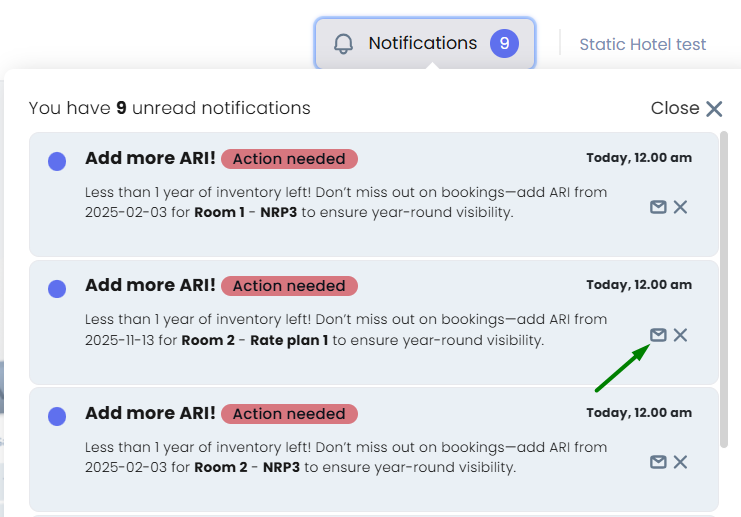Viewport: 741px width, 517px height.
Task: Click "Room 2 - Rate plan 1" bold text
Action: tap(255, 340)
